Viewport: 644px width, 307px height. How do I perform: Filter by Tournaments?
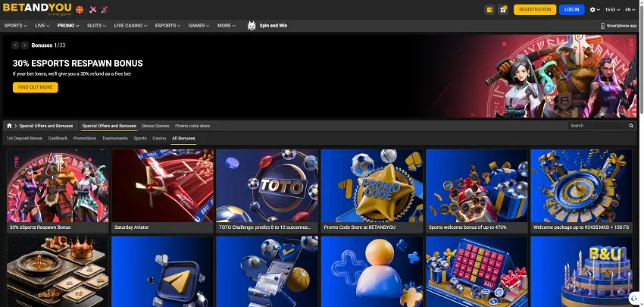115,139
